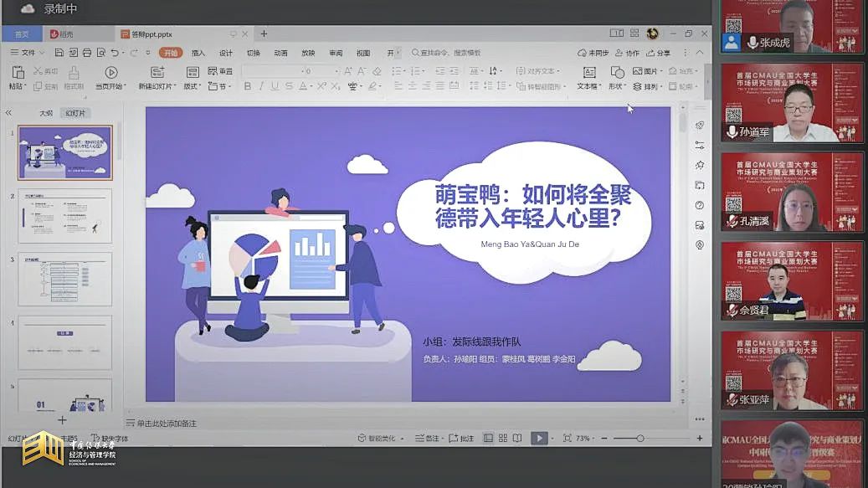Click the Text Box (文本框) icon
868x488 pixels.
coord(589,73)
